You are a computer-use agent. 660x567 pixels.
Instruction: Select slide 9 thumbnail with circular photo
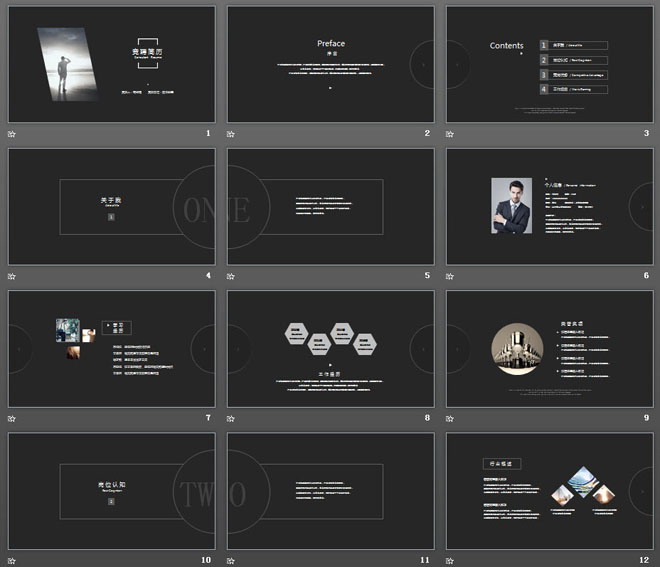pyautogui.click(x=550, y=349)
